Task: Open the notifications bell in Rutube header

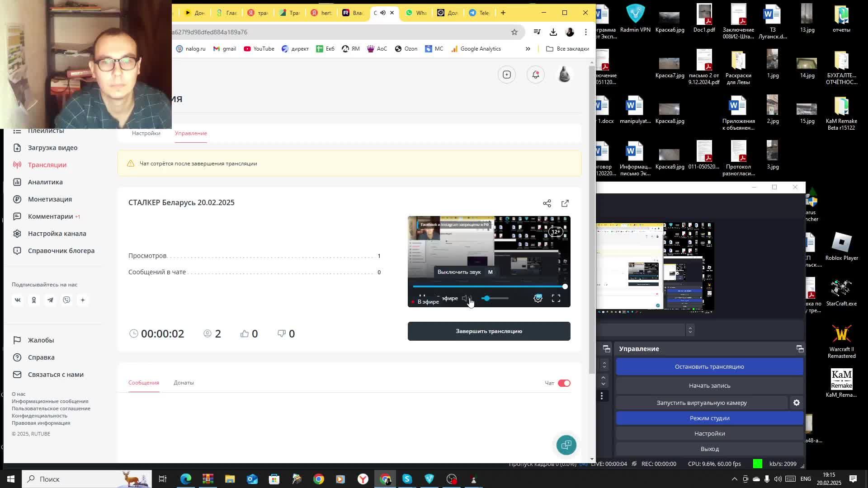Action: coord(536,75)
